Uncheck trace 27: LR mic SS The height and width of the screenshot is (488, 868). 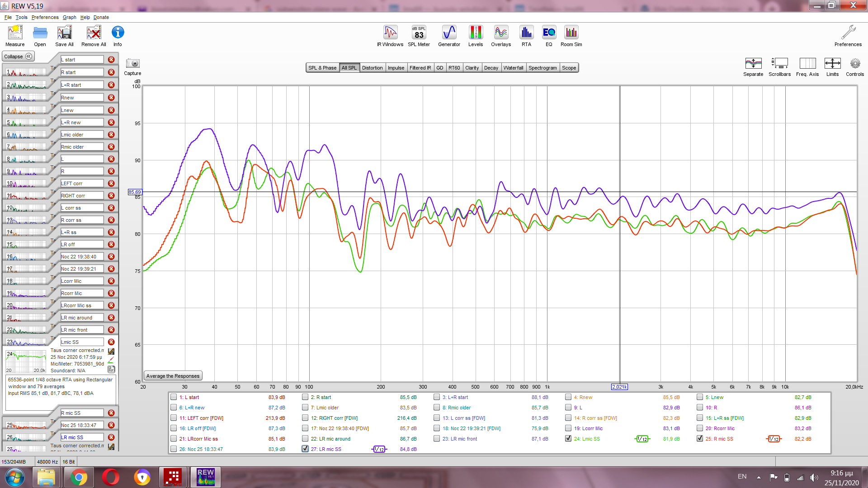305,449
